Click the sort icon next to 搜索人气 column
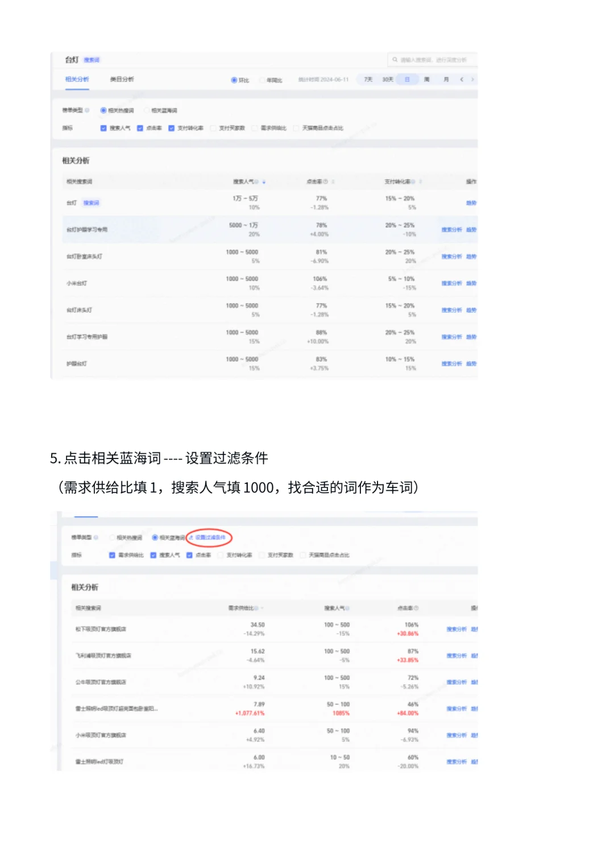614x868 pixels. pyautogui.click(x=263, y=181)
